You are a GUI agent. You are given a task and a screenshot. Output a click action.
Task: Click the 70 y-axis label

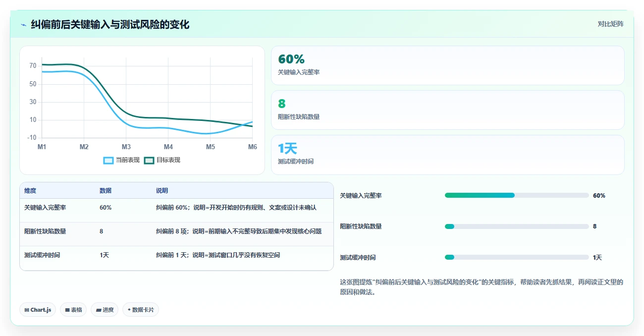coord(33,66)
